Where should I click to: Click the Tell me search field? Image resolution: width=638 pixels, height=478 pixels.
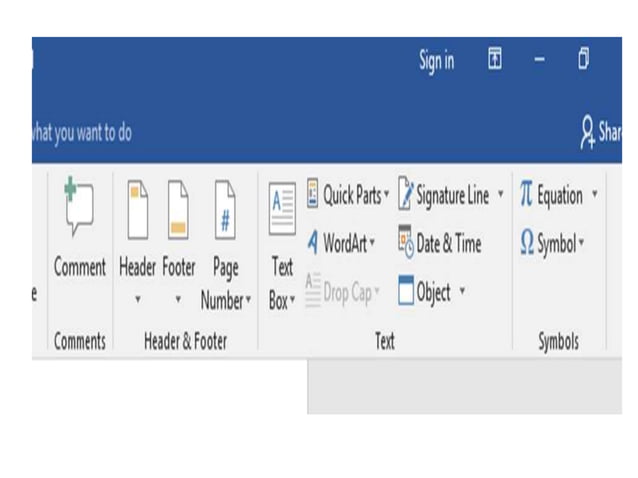tap(82, 133)
